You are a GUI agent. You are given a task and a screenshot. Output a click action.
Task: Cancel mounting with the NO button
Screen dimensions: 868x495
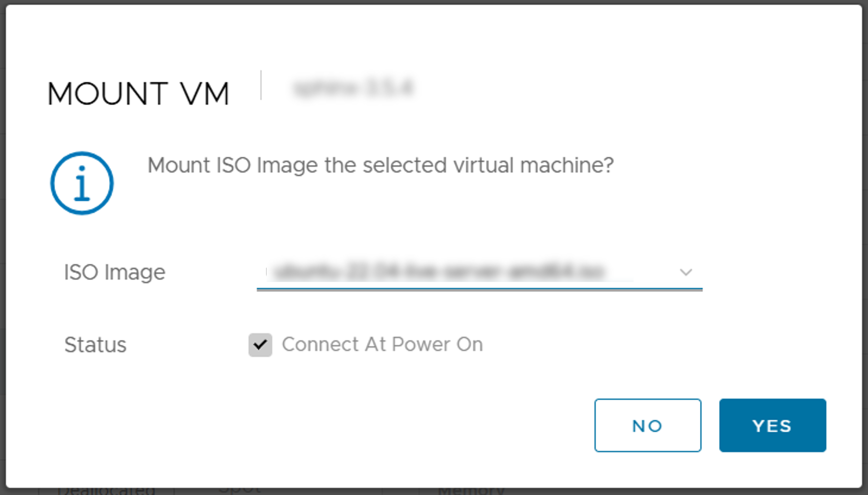click(x=648, y=425)
